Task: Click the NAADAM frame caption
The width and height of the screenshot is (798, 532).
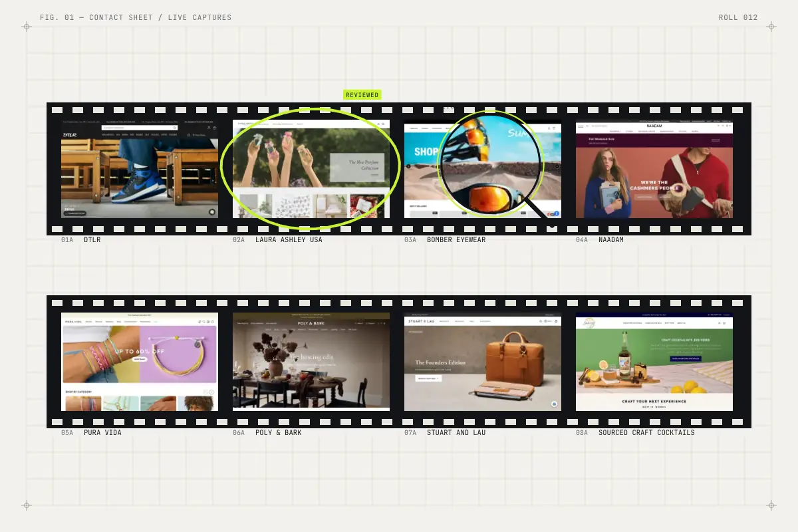Action: (x=611, y=240)
